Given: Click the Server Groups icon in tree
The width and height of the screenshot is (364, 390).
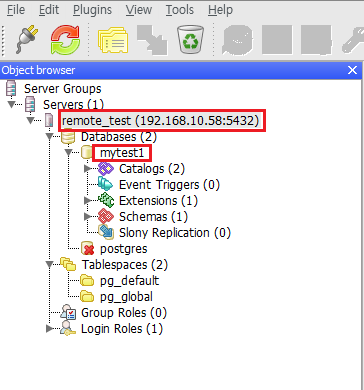Looking at the screenshot, I should tap(12, 88).
